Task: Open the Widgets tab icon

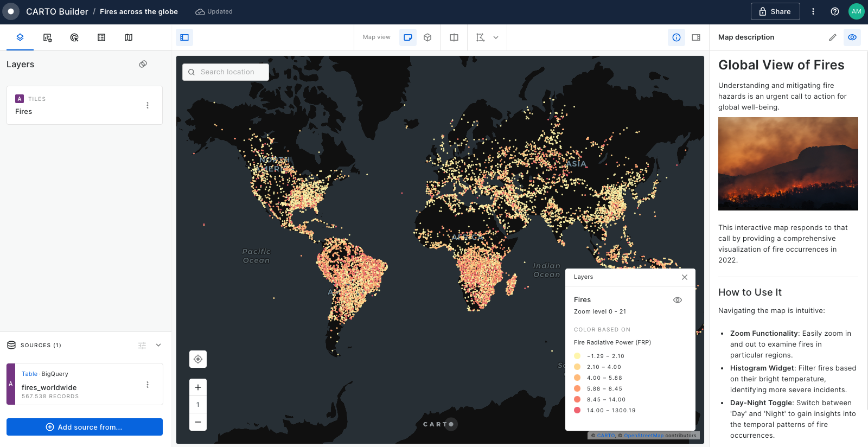Action: tap(48, 37)
